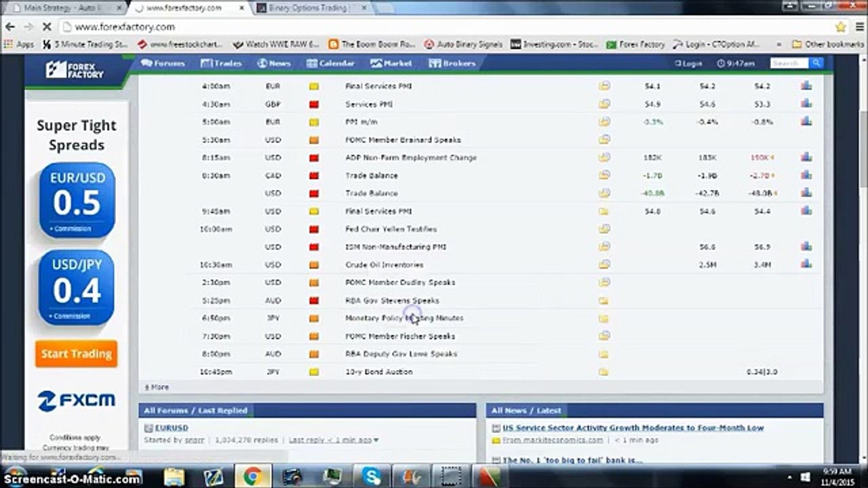Open the EURUSD forum thread
Image resolution: width=868 pixels, height=488 pixels.
point(172,428)
